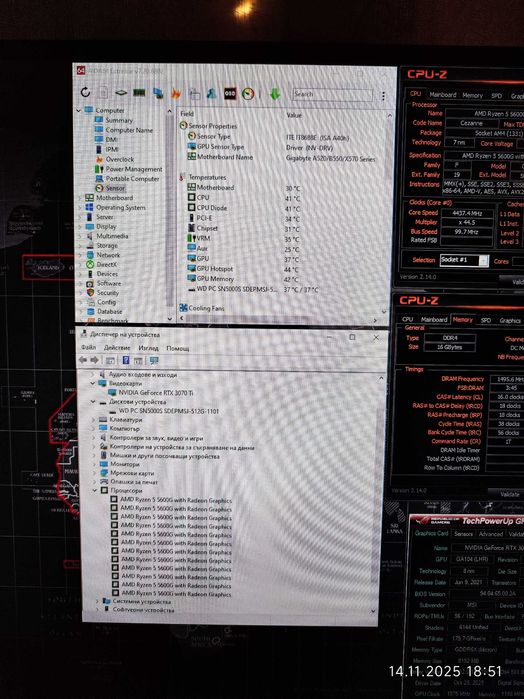Image resolution: width=524 pixels, height=699 pixels.
Task: Expand the Motherboard node in AIDA64 tree
Action: coord(80,198)
